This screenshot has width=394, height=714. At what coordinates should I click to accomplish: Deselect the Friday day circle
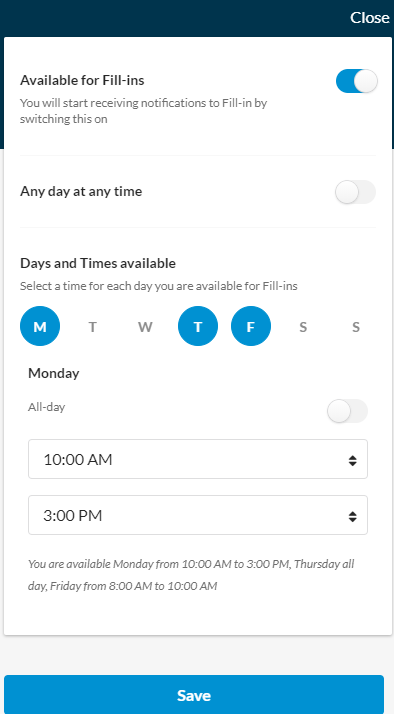coord(251,326)
